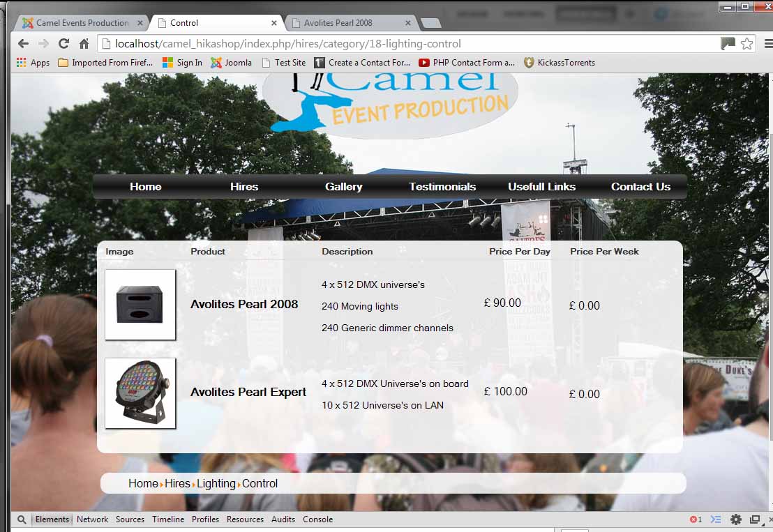Open the PHP Contact Form YouTube bookmark

click(466, 63)
